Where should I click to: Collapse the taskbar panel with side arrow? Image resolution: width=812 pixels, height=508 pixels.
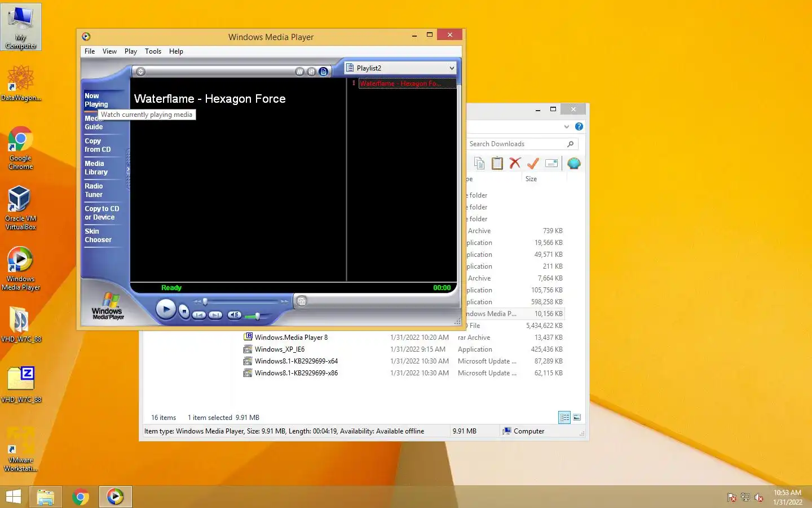coord(128,169)
